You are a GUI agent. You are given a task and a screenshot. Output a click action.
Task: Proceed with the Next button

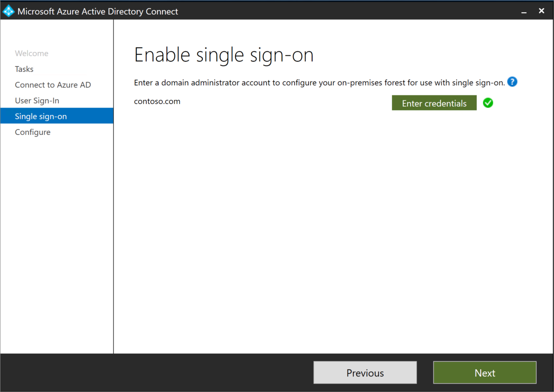(485, 373)
